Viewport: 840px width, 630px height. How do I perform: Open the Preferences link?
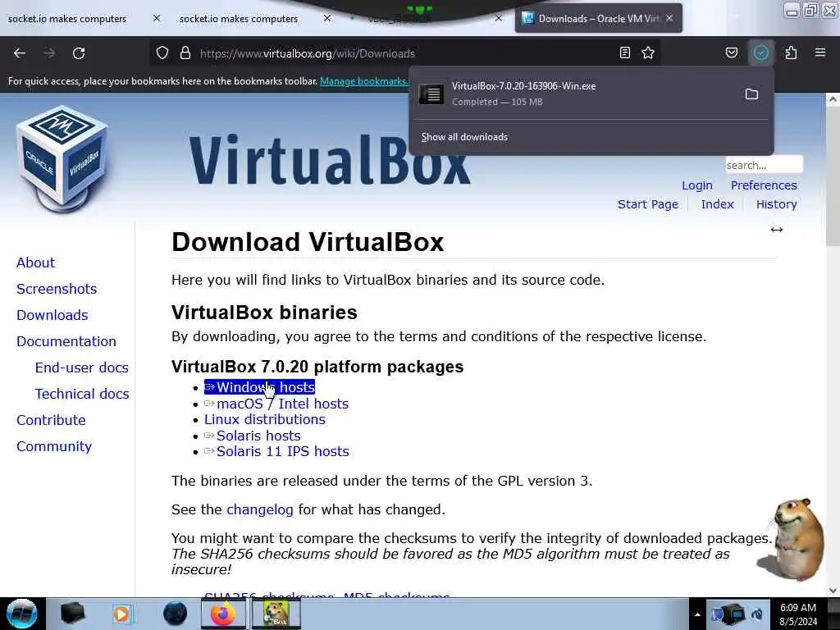(764, 185)
